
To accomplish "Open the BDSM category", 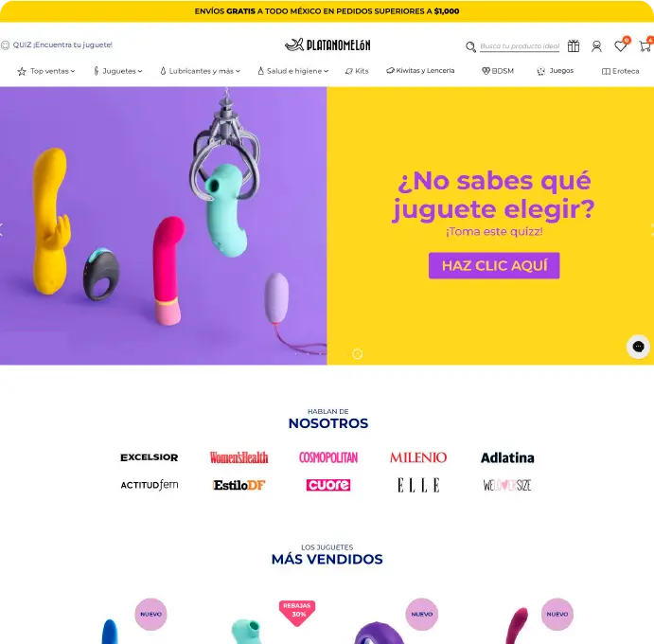I will [x=498, y=71].
